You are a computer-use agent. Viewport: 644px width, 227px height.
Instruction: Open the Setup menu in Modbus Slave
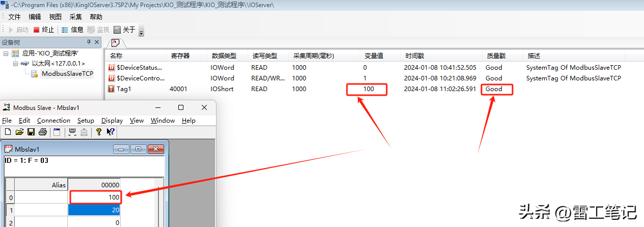point(86,121)
